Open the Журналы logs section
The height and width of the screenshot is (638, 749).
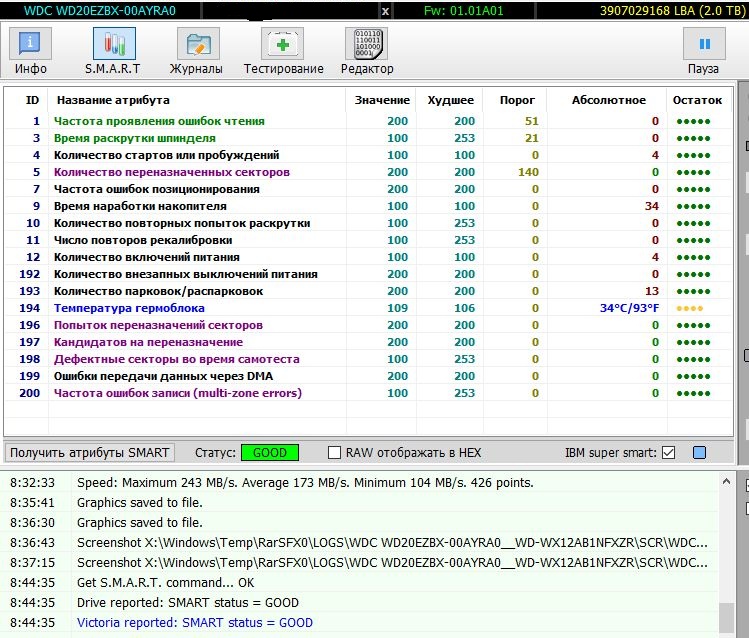click(196, 50)
